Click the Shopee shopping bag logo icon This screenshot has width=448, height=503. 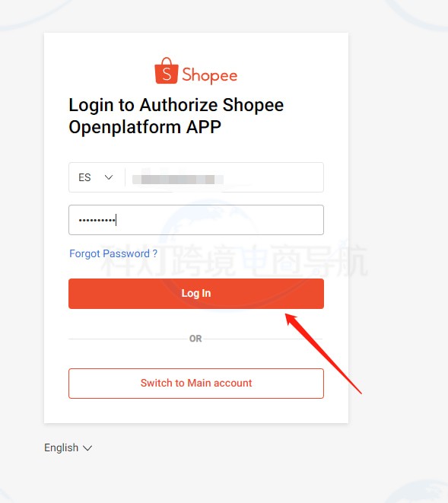(x=166, y=71)
